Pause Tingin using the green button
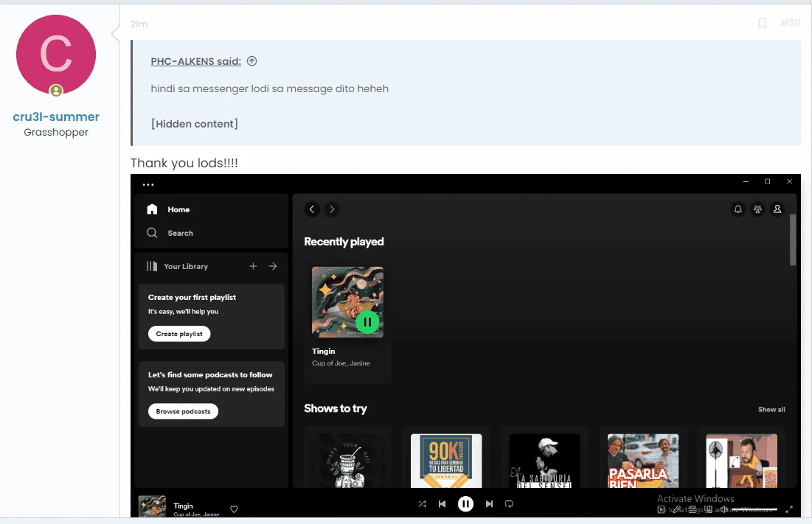The image size is (812, 524). pos(367,322)
